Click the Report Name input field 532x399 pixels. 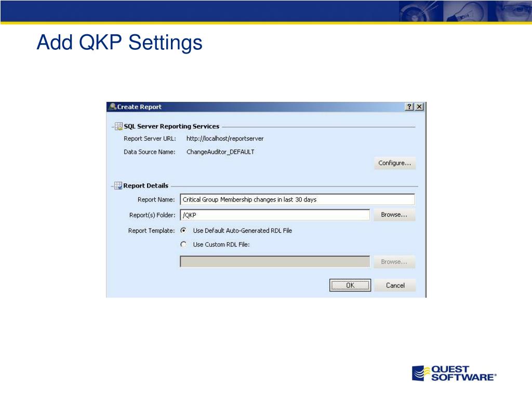(297, 199)
